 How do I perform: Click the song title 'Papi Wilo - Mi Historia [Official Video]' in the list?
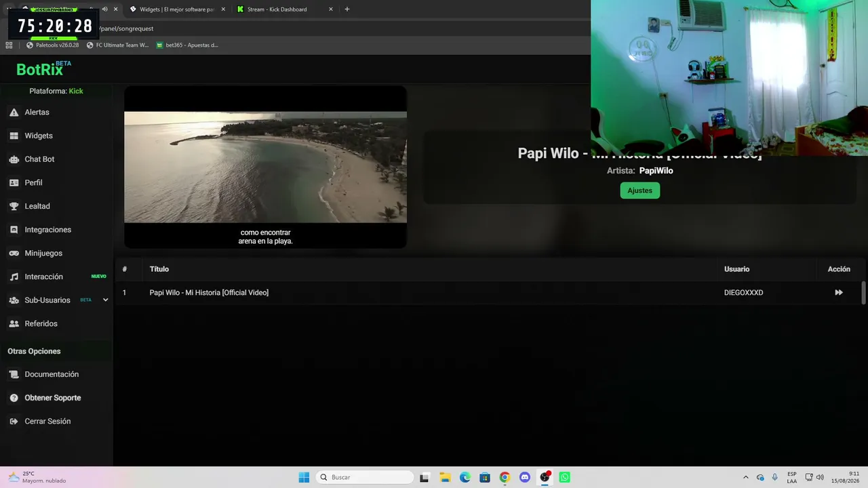pos(209,293)
